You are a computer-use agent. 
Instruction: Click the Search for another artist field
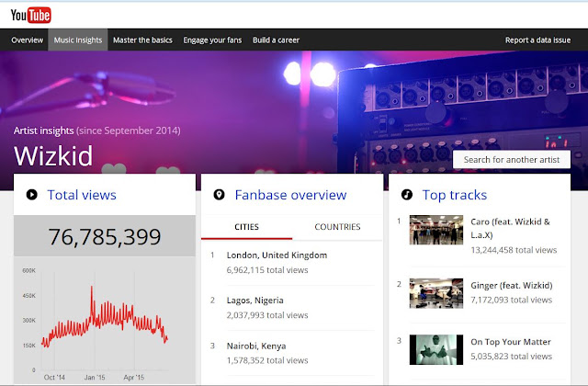tap(512, 159)
